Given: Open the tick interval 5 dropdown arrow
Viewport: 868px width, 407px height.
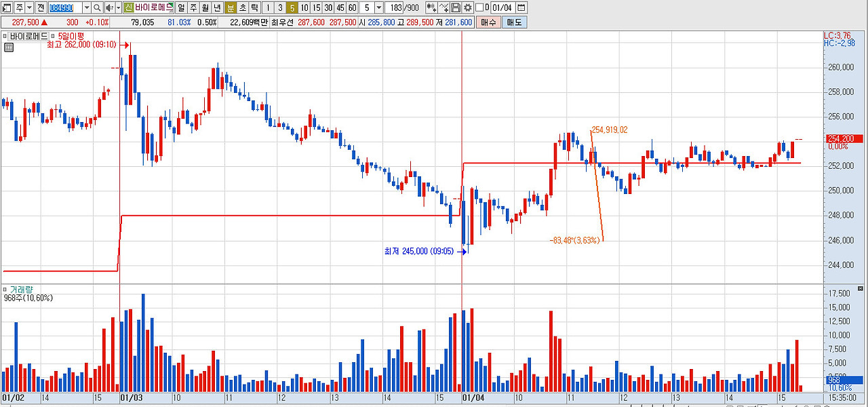Looking at the screenshot, I should click(378, 7).
